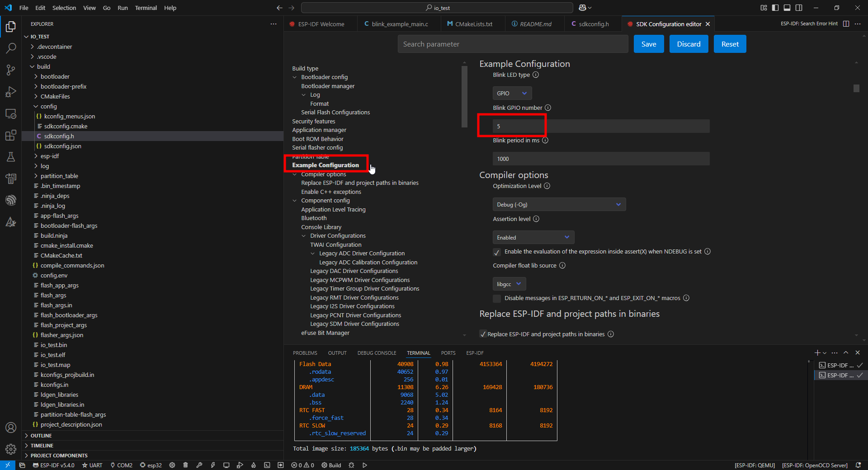
Task: Open Run and Debug view
Action: [x=11, y=92]
